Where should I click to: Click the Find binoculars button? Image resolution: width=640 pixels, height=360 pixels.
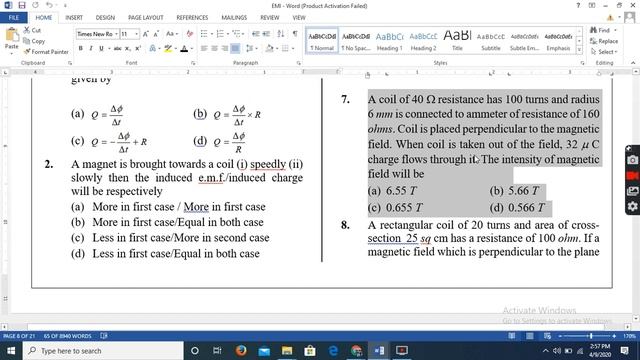[x=600, y=30]
